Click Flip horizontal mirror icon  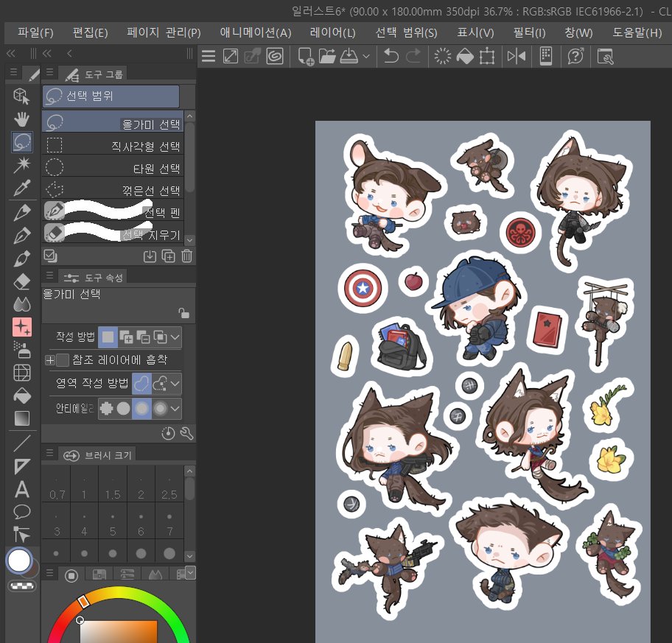(x=516, y=56)
